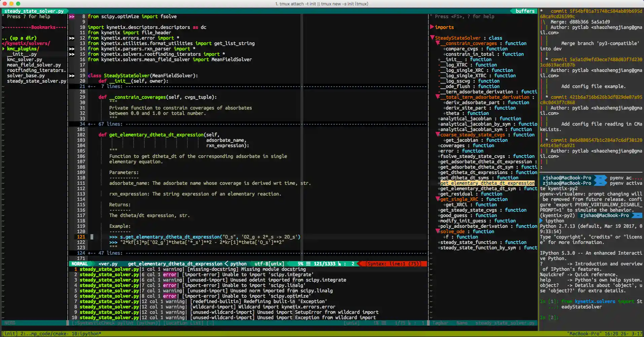Collapse the coarse_steady_state_cvgs function in Tagbar
Image resolution: width=644 pixels, height=337 pixels.
tap(437, 134)
